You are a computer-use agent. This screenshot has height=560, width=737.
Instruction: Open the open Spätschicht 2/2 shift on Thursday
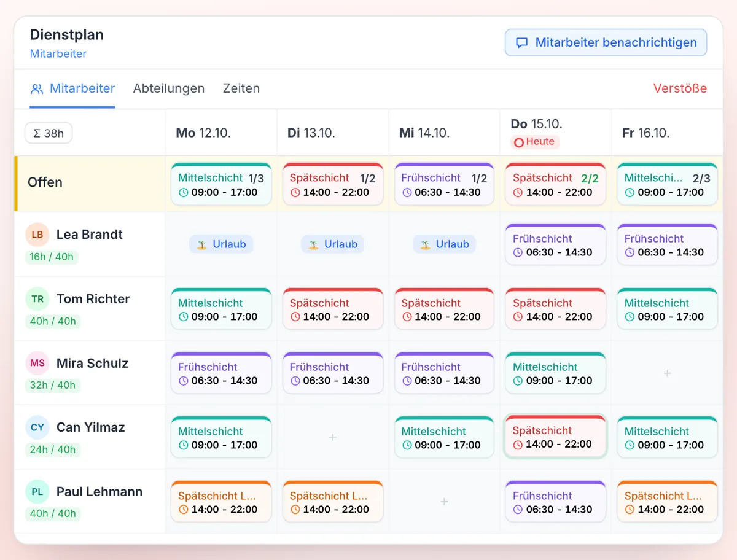point(556,184)
